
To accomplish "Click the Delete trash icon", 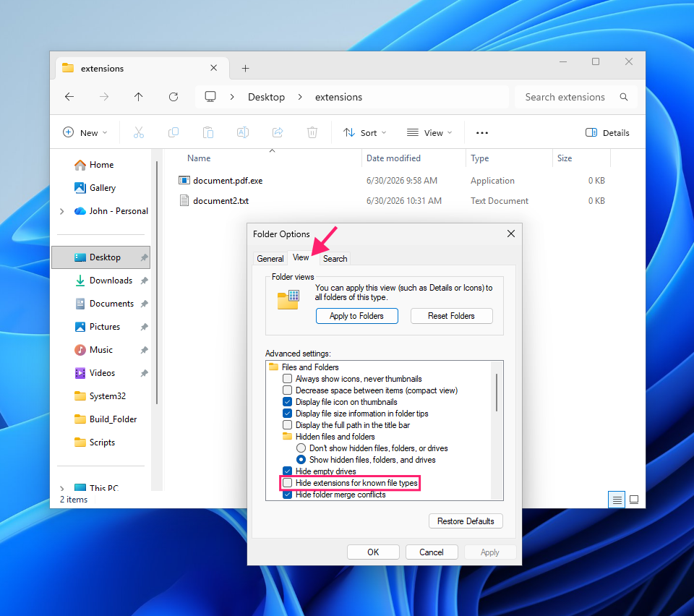I will (x=312, y=132).
